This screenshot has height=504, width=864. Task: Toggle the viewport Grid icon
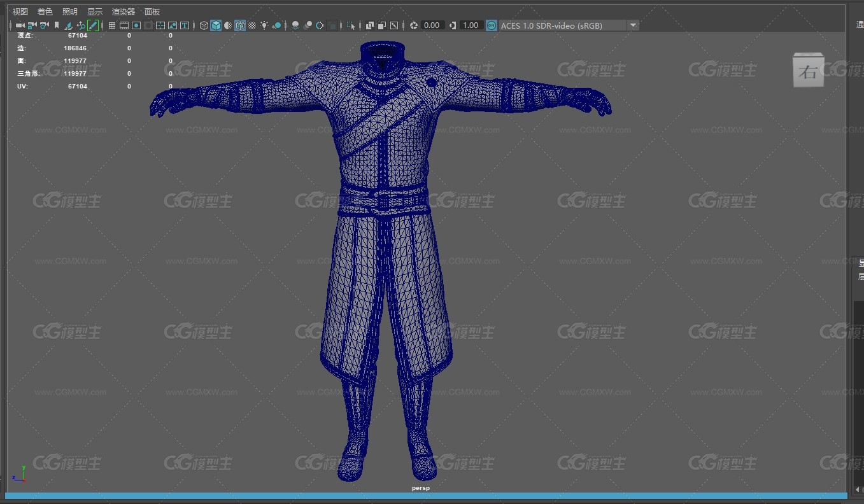tap(111, 25)
